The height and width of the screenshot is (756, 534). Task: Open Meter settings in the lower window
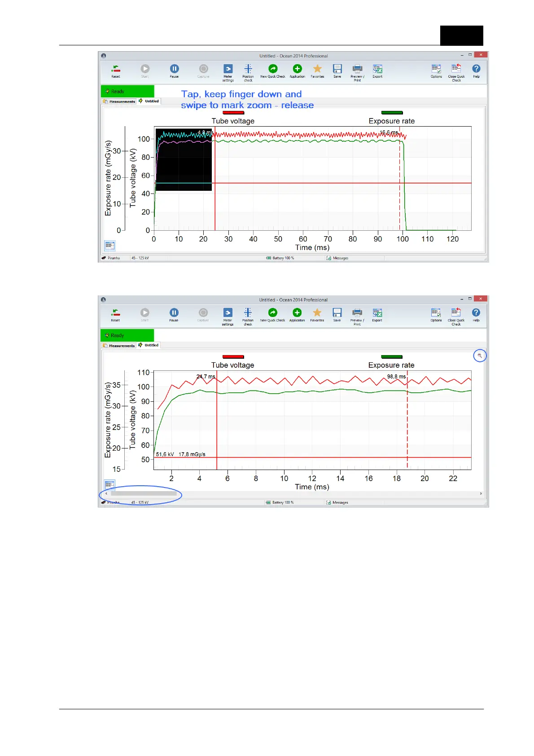pos(228,316)
